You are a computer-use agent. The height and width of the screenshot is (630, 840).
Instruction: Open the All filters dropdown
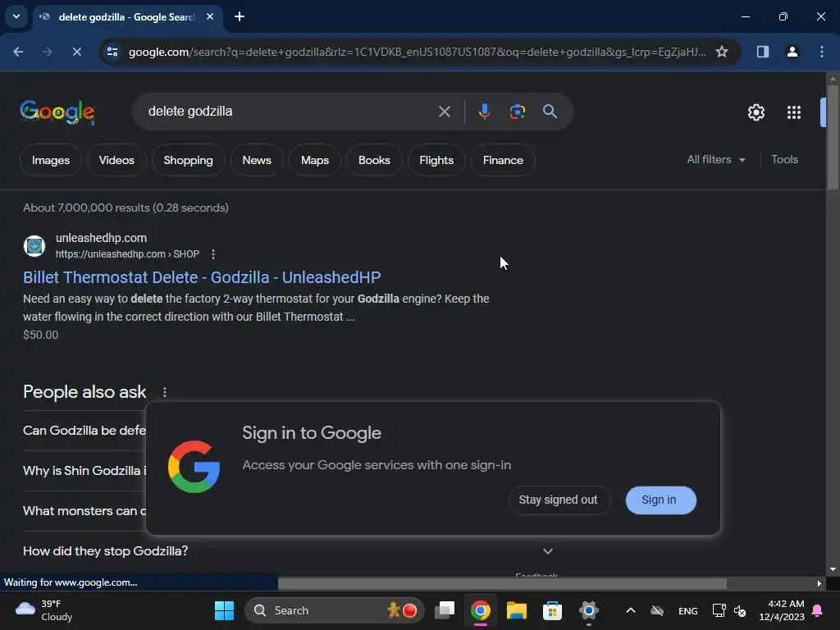[x=716, y=160]
